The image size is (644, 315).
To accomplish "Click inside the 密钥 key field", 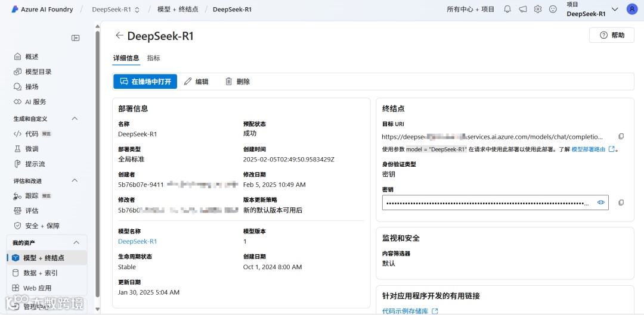I will pos(495,202).
